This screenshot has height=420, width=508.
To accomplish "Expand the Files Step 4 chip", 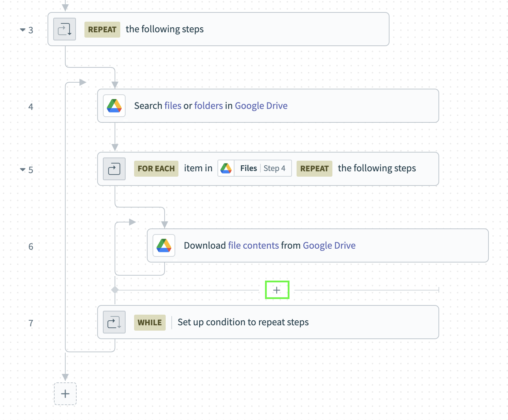I will pyautogui.click(x=254, y=168).
